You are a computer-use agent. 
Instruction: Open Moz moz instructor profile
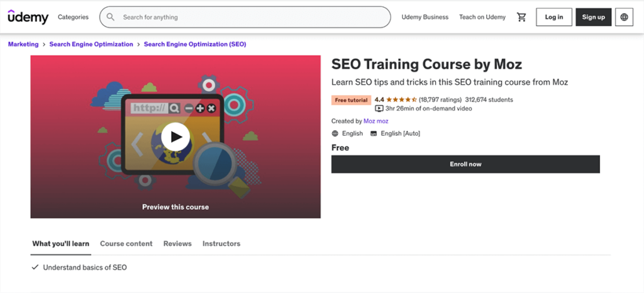[x=376, y=121]
